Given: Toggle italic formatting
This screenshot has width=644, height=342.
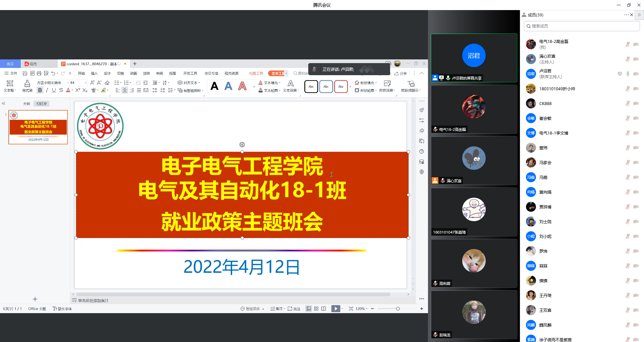Looking at the screenshot, I should [x=47, y=90].
